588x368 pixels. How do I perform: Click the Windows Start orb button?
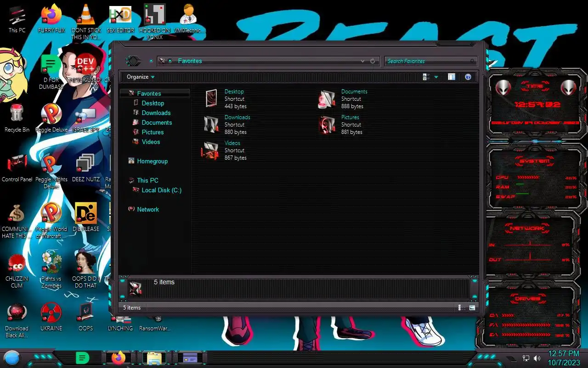pos(12,357)
